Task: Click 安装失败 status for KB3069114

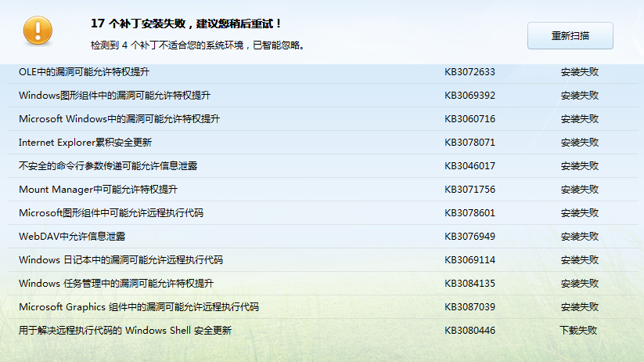Action: coord(580,259)
